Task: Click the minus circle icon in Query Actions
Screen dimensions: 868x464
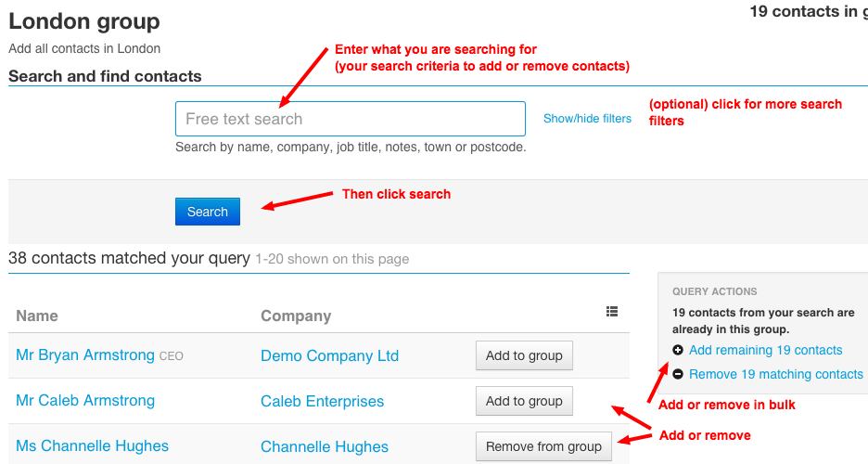Action: pyautogui.click(x=678, y=374)
